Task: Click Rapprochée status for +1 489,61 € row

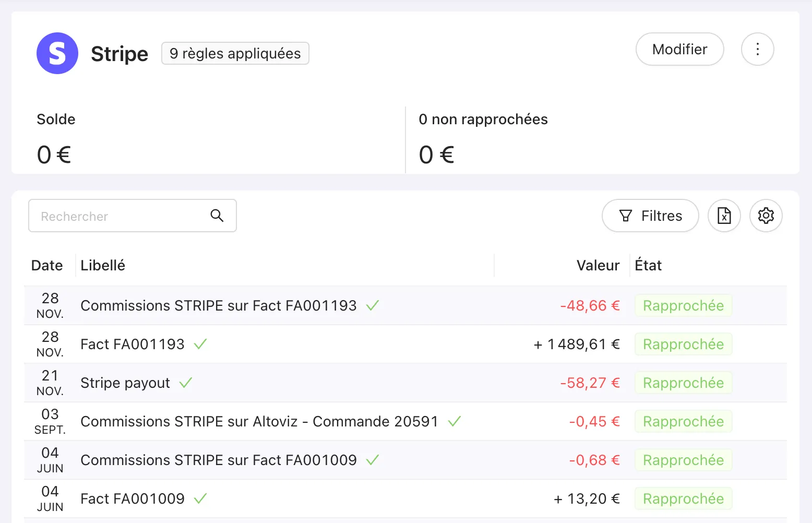Action: click(x=684, y=344)
